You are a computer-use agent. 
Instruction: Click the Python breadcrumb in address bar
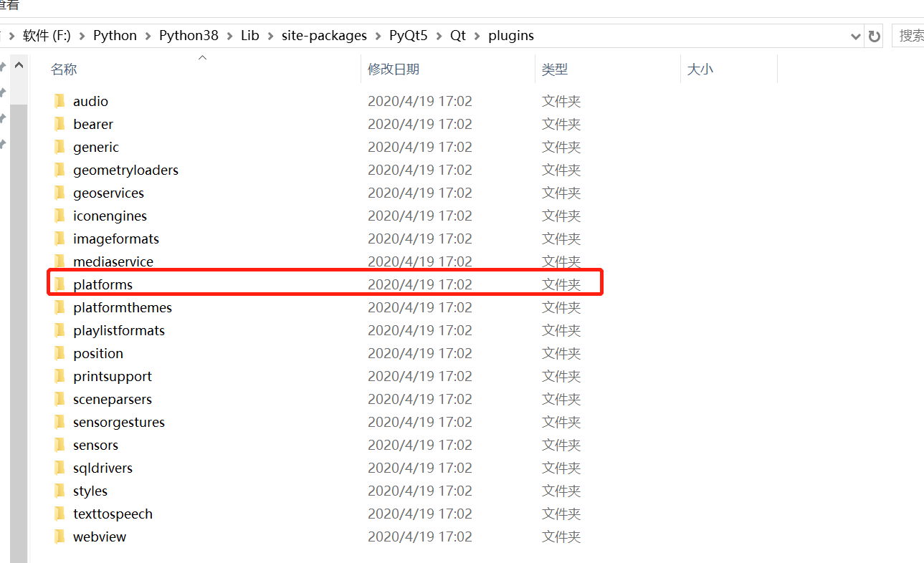(x=115, y=36)
